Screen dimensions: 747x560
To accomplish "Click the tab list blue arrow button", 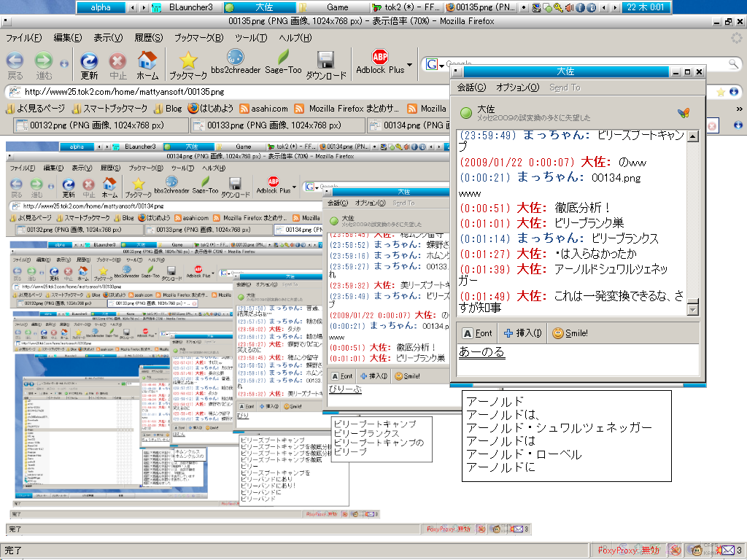I will 738,125.
